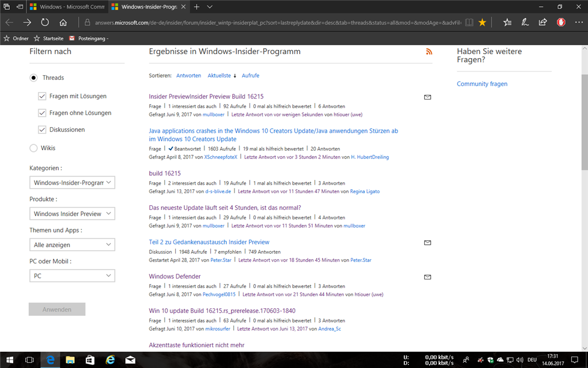Open the Community fragen link
Viewport: 588px width, 368px height.
click(482, 84)
